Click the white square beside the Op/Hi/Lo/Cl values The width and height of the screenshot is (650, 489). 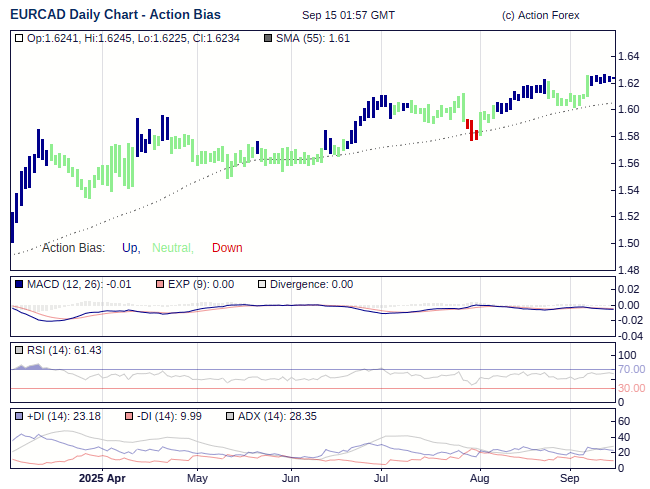point(20,38)
